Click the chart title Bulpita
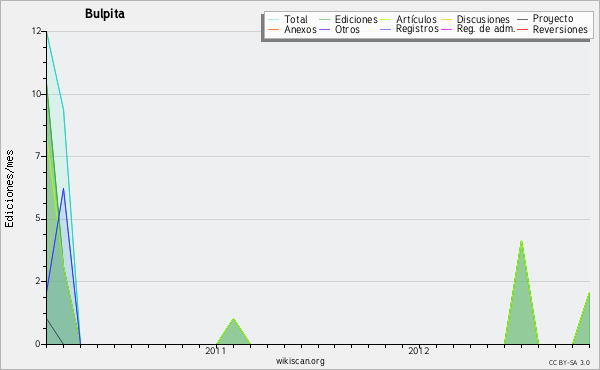 (x=105, y=14)
